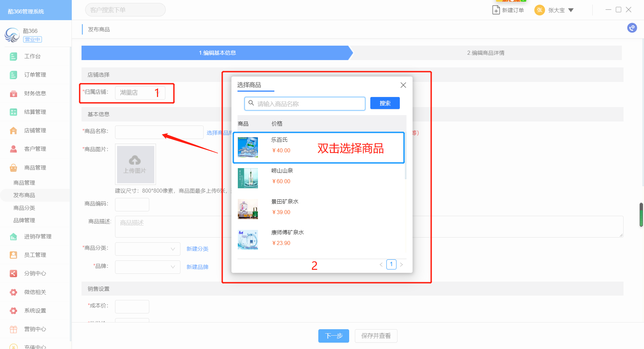
Task: Click the upload image cloud icon
Action: pos(135,160)
